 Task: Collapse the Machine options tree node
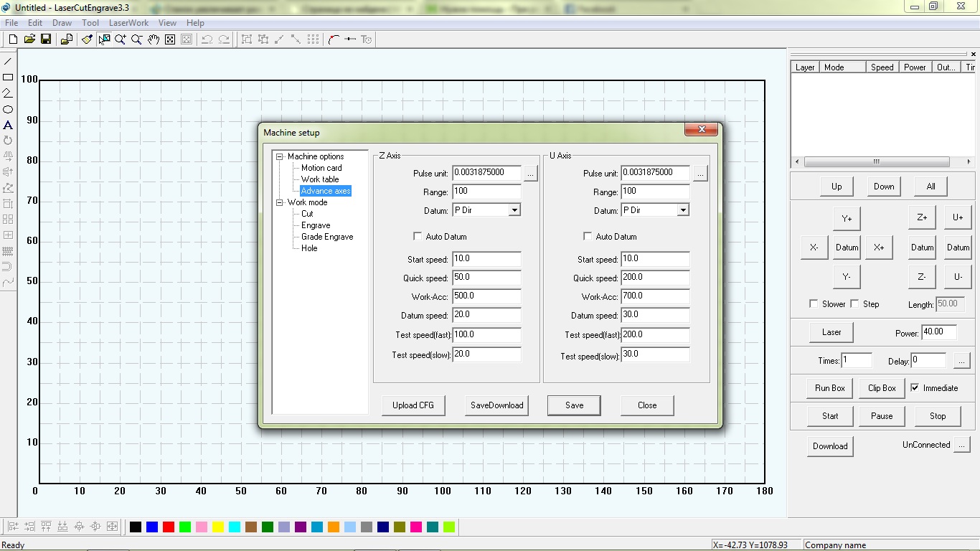280,156
